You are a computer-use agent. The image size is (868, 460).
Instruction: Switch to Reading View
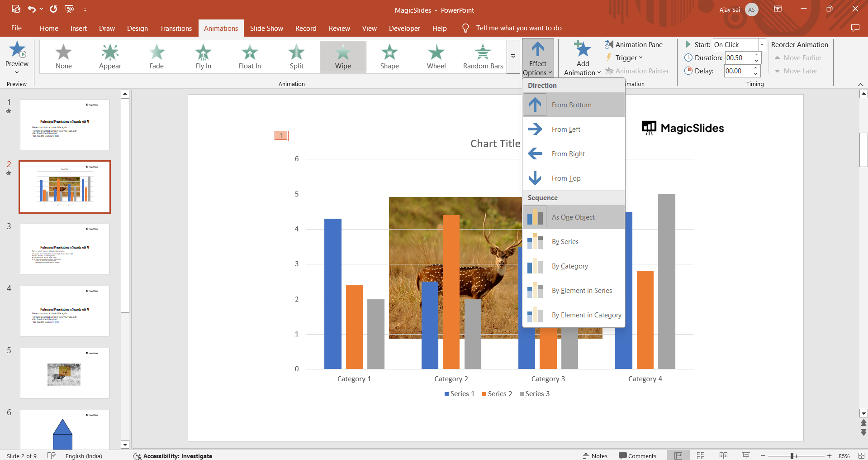(723, 455)
